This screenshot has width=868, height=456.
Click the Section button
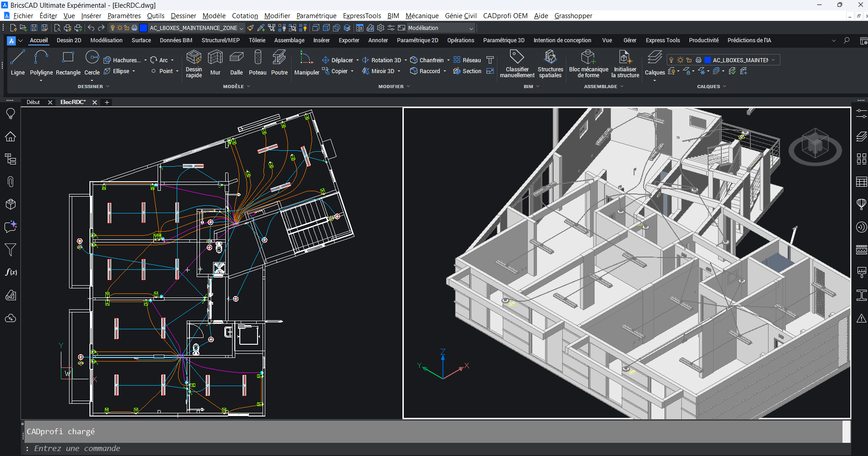coord(467,71)
